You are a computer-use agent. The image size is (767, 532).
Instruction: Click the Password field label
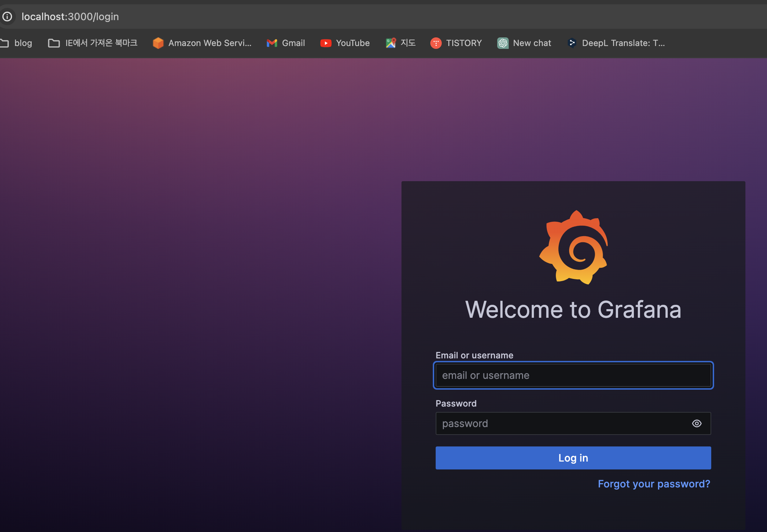pyautogui.click(x=456, y=403)
